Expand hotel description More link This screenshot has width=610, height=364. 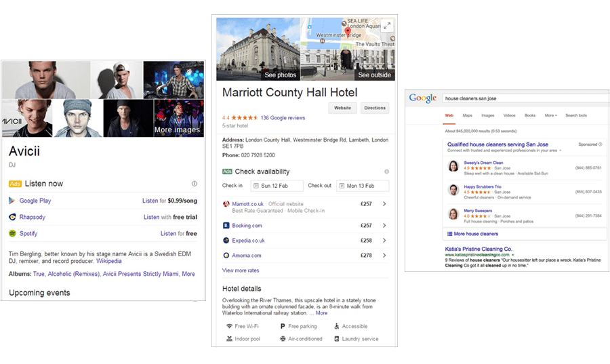point(321,312)
